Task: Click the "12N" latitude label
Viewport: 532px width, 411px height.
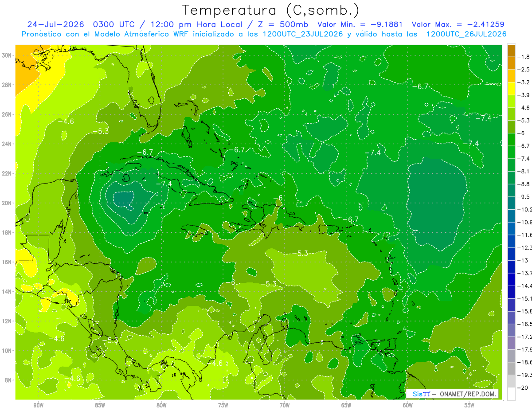Action: coord(7,321)
